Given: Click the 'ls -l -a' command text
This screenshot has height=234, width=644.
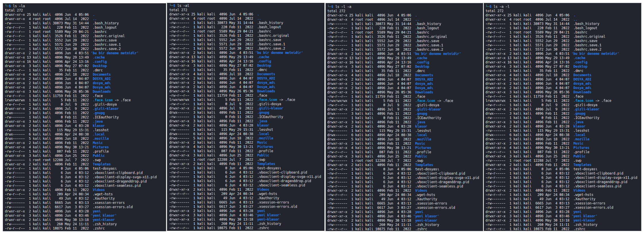Looking at the screenshot, I should (x=343, y=7).
